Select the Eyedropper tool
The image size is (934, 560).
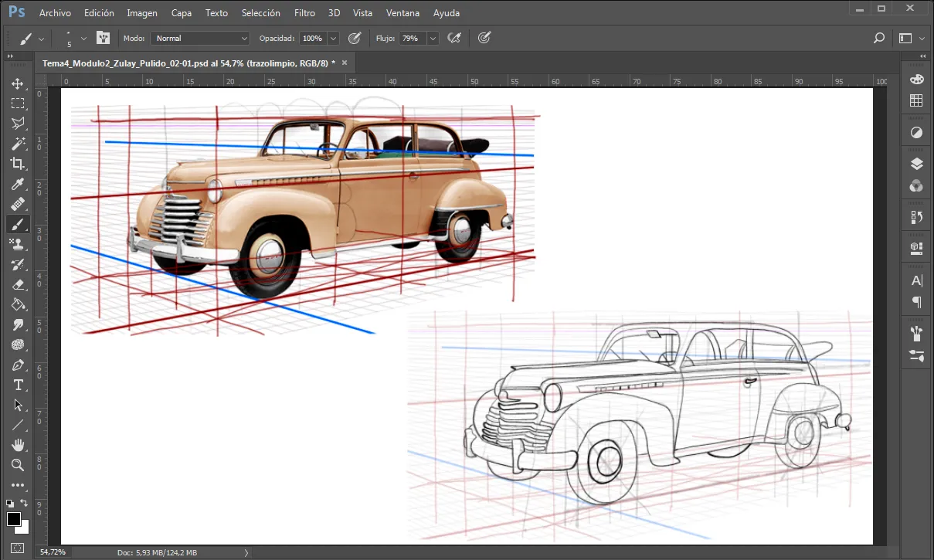click(18, 184)
